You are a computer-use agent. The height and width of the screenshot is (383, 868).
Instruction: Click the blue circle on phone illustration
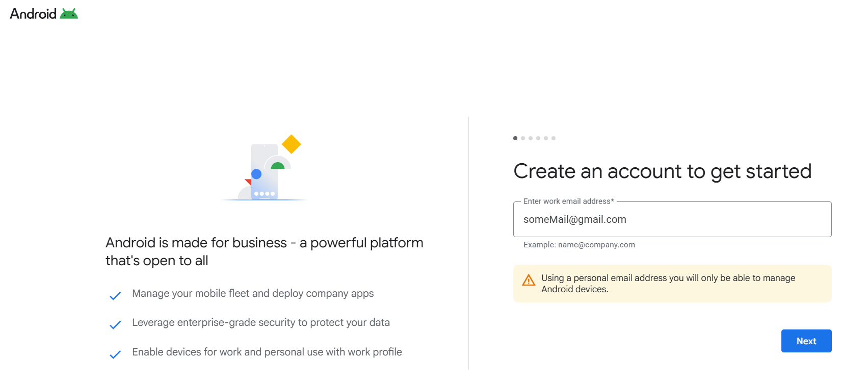[x=256, y=174]
